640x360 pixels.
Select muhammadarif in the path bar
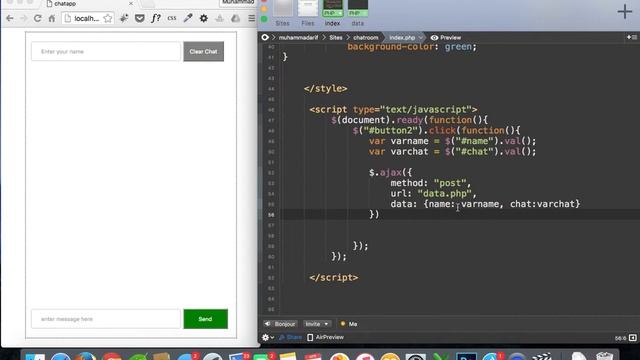click(298, 38)
